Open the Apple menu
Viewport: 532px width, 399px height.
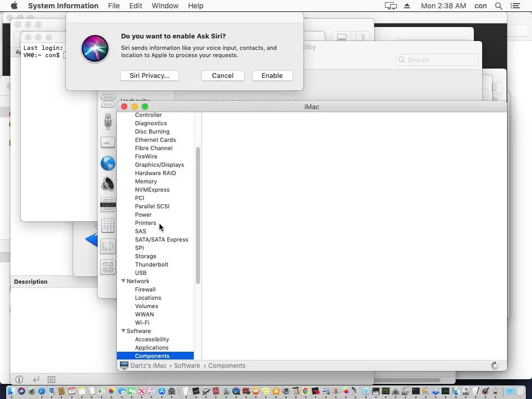coord(14,6)
